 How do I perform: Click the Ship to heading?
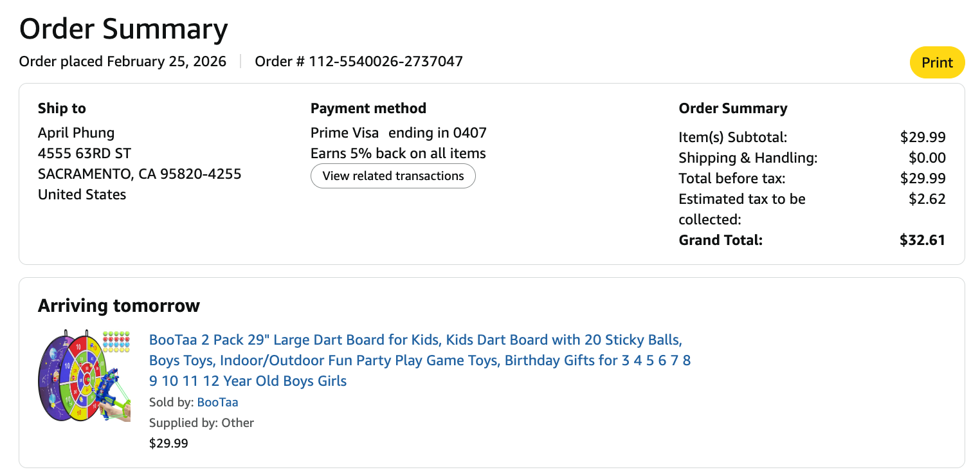[x=62, y=108]
